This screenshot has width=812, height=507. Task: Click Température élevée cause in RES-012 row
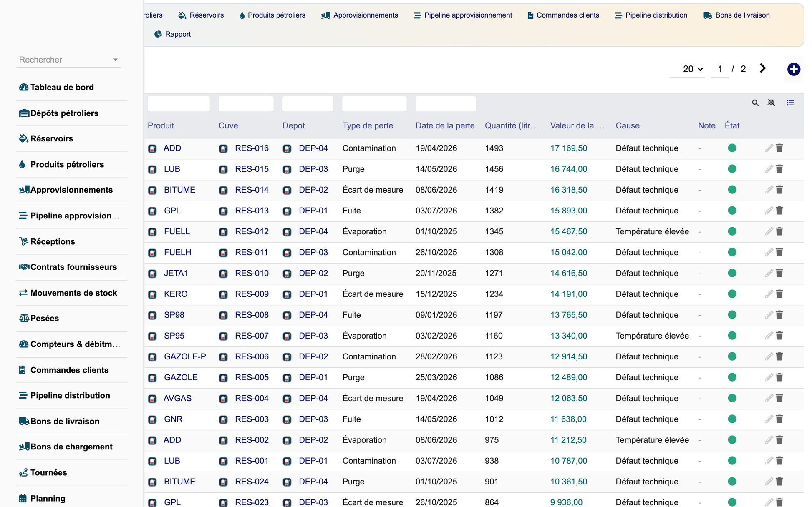click(652, 231)
